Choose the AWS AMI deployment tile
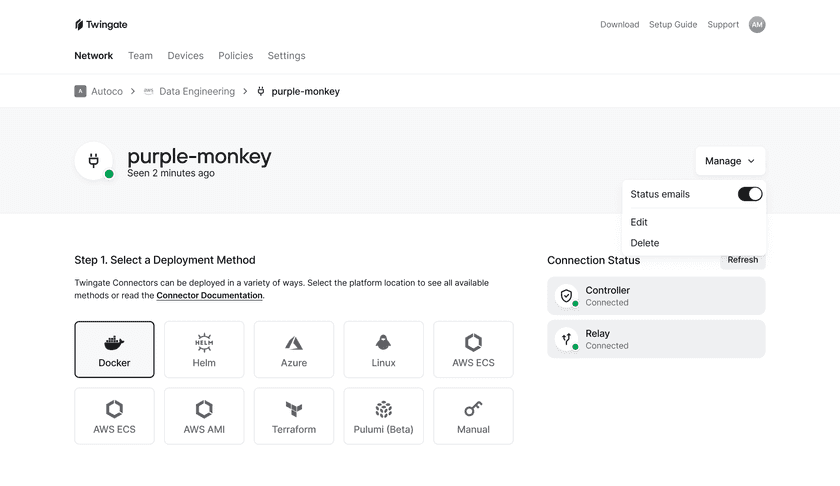 (x=204, y=416)
